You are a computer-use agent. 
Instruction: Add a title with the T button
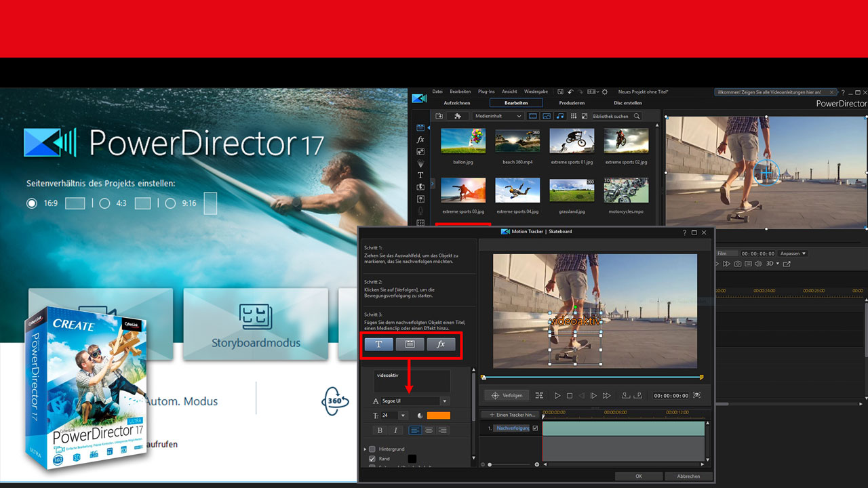coord(378,344)
